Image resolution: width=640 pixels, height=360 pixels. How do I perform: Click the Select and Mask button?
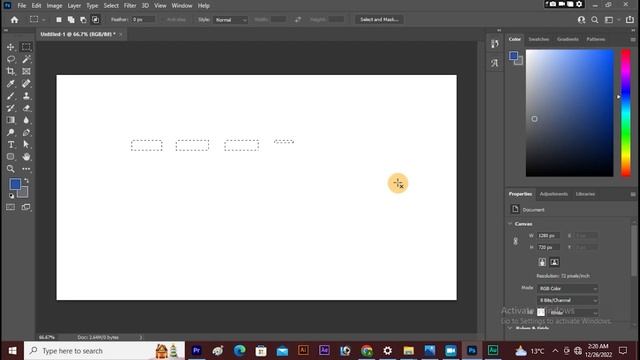379,20
